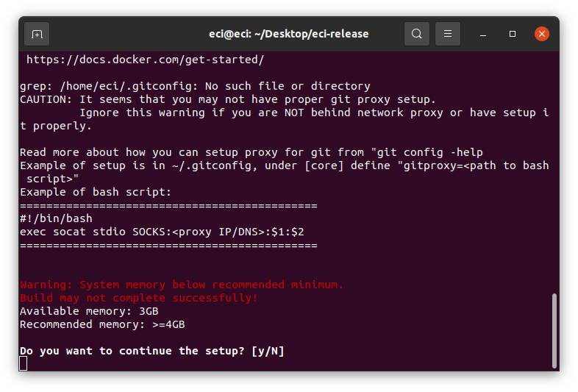
Task: Maximize the terminal window
Action: (x=513, y=34)
